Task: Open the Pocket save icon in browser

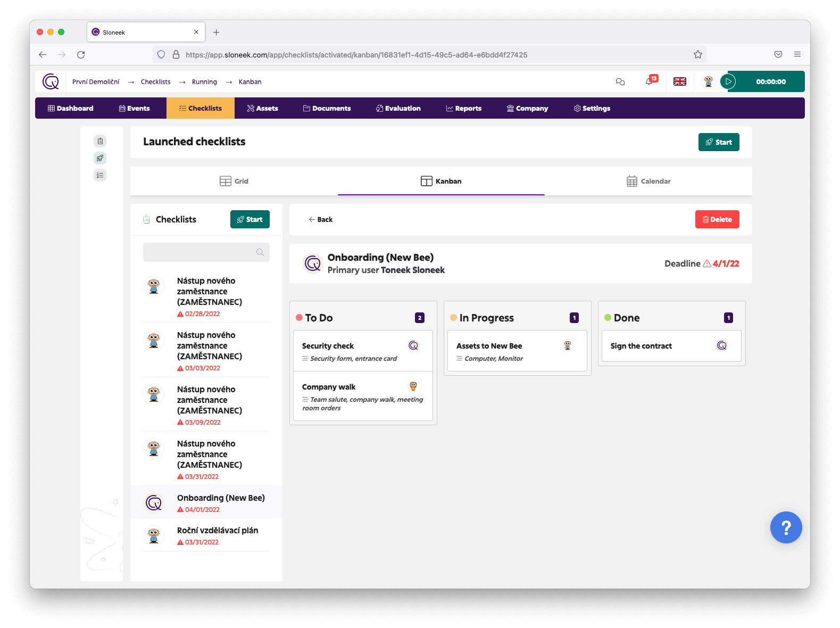Action: 778,54
